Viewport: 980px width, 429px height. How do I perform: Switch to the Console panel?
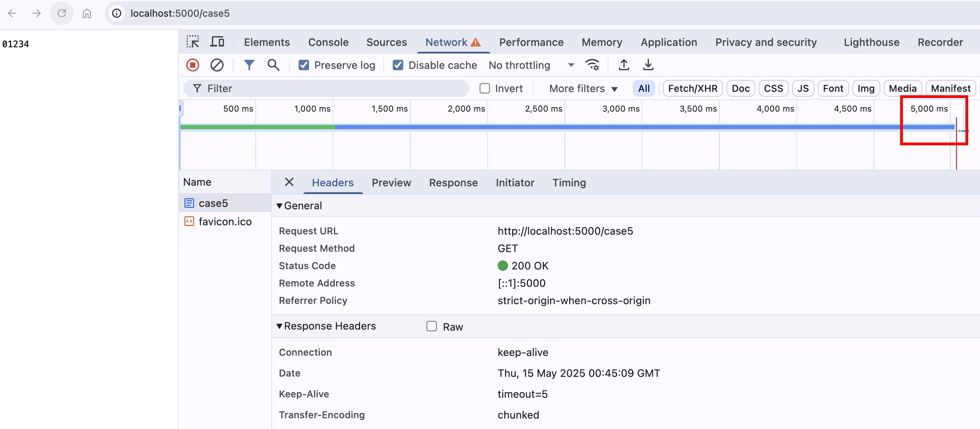click(x=328, y=42)
